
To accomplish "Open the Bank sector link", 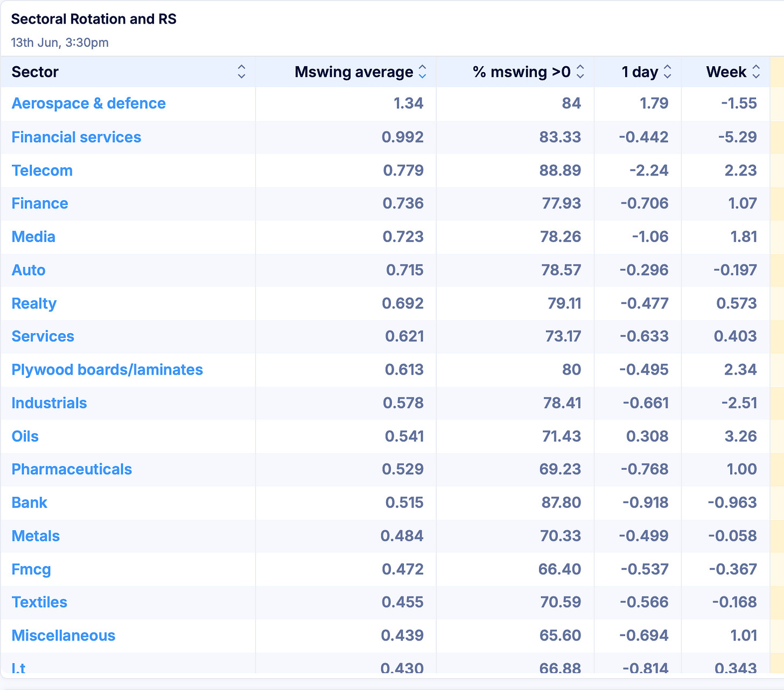I will (x=30, y=503).
